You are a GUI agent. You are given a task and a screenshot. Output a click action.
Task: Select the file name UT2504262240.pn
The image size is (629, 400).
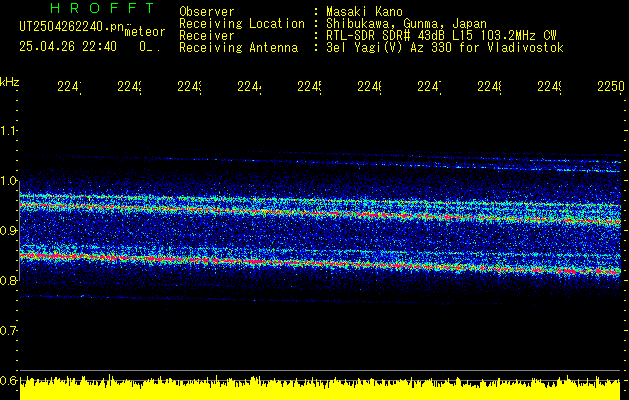pos(71,27)
